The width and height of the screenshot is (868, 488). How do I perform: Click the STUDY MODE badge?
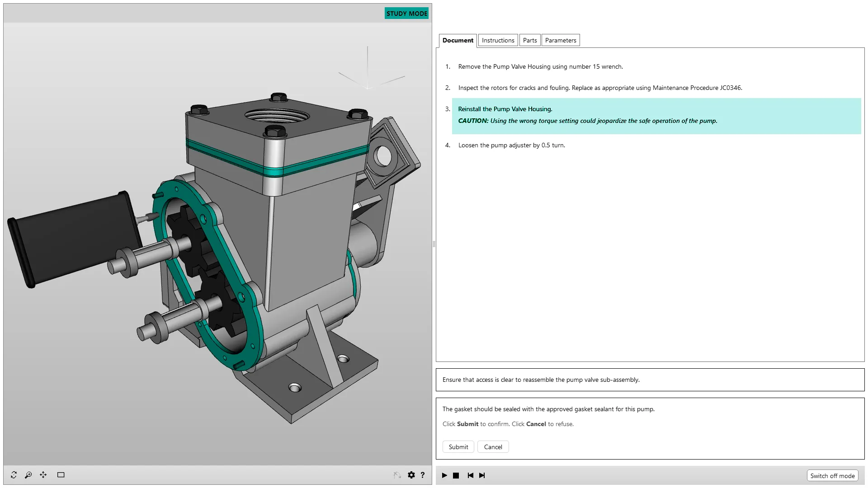tap(406, 14)
